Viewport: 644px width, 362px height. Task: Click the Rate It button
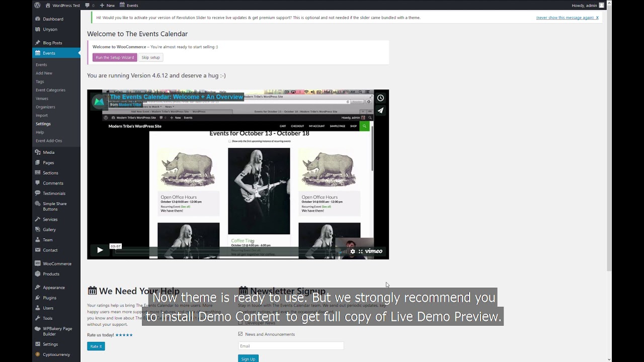coord(96,346)
